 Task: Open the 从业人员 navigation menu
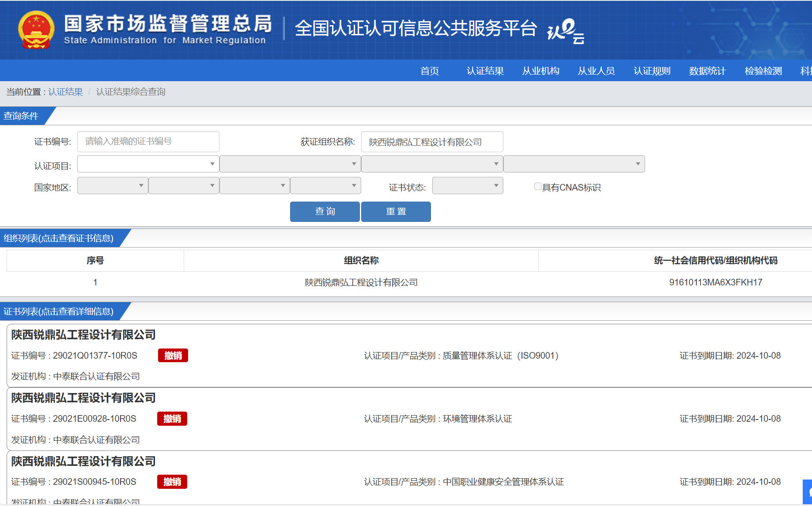pos(597,71)
